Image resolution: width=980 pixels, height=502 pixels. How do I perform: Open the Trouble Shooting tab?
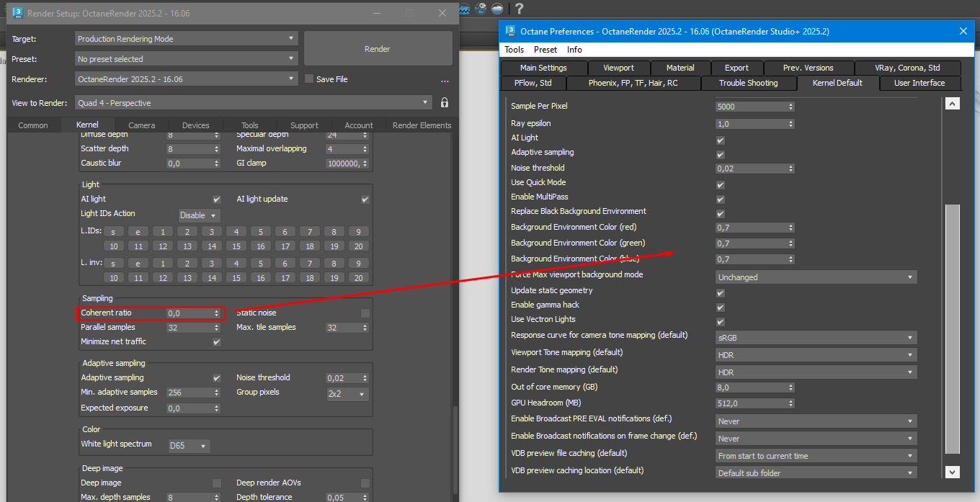[748, 83]
